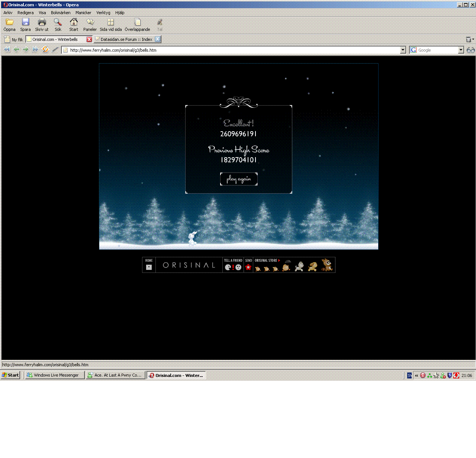Click the taskbar clock 21:06
476x458 pixels.
(467, 375)
